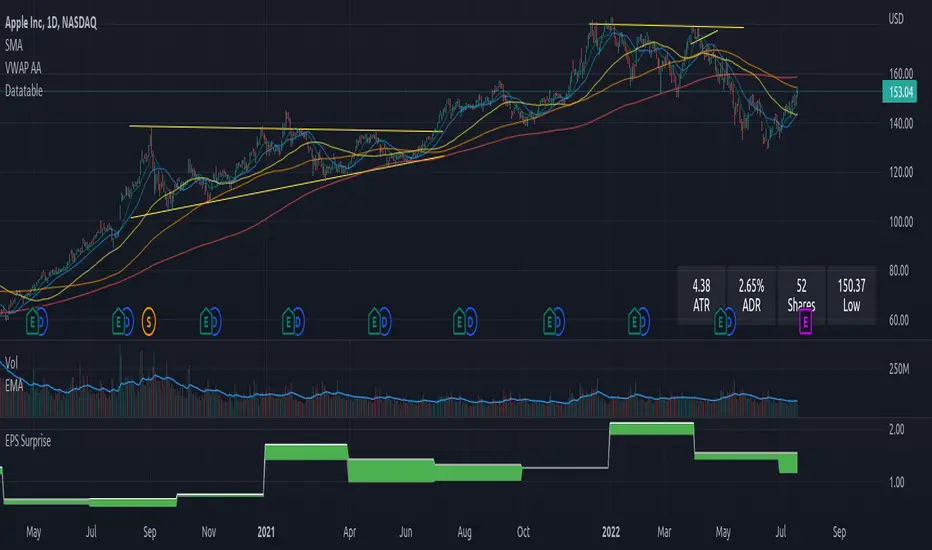Screen dimensions: 932x550
Task: Click the 2.65% ADR table cell
Action: [x=751, y=294]
